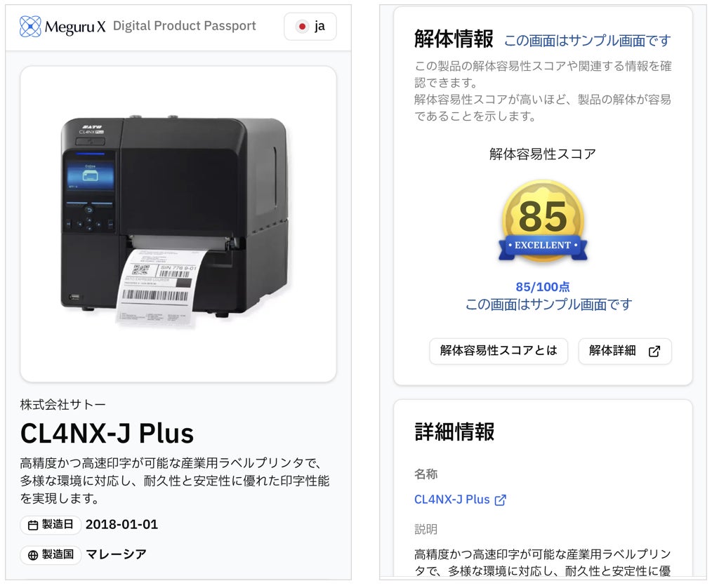Click the 株式会社サトー company name
The image size is (712, 588).
[62, 405]
